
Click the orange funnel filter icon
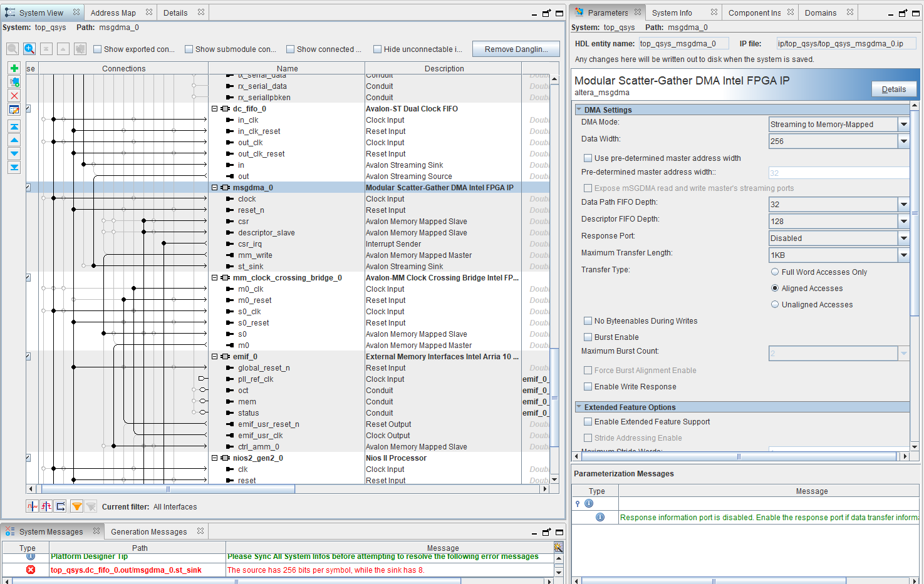coord(76,506)
